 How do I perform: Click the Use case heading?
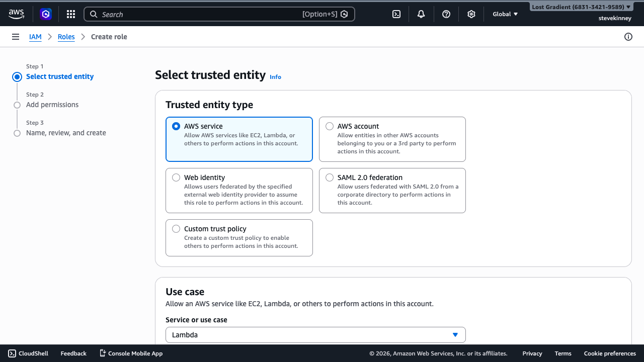point(185,292)
